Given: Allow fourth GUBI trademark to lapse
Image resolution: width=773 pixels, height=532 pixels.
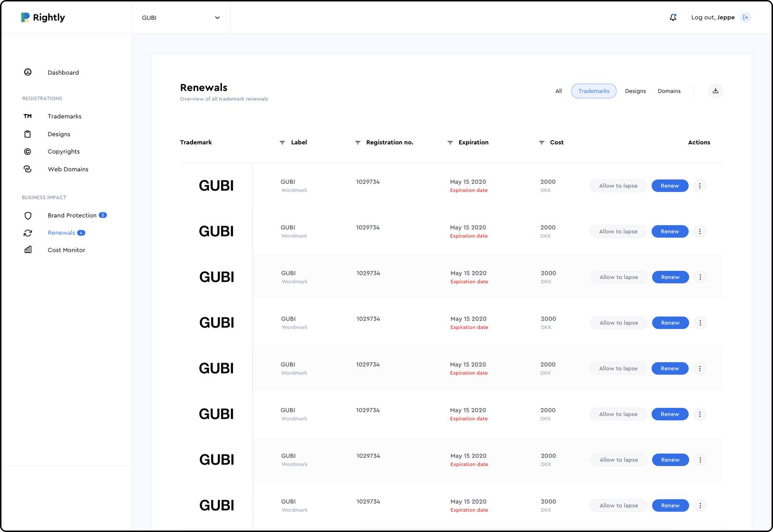Looking at the screenshot, I should tap(619, 323).
